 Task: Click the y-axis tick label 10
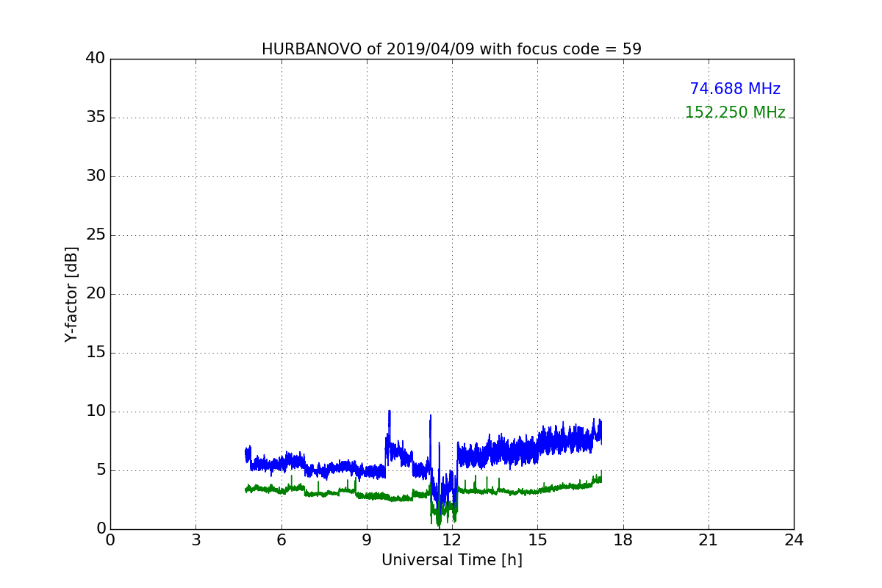point(96,412)
